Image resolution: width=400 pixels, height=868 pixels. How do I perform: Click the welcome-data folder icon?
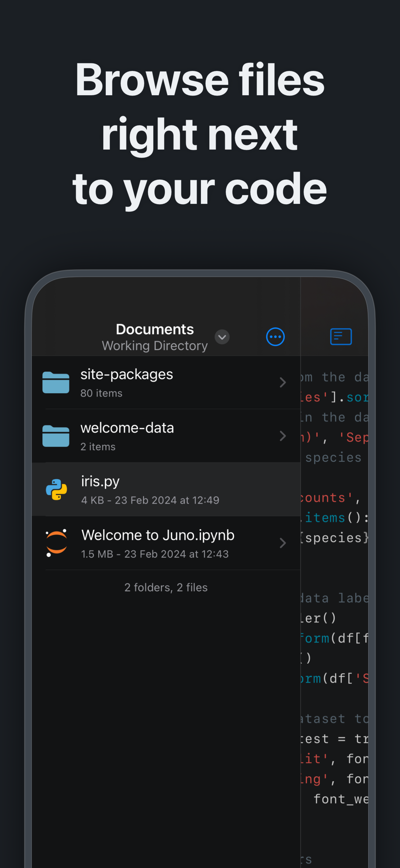(56, 436)
